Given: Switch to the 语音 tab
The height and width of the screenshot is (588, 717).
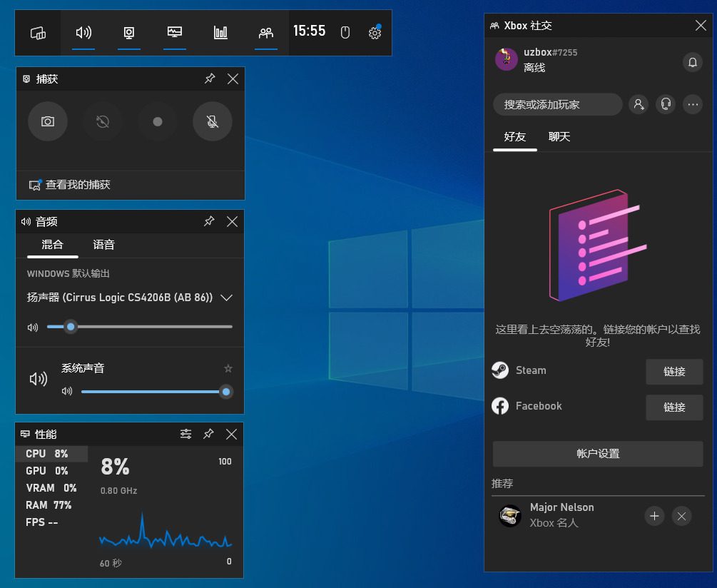Looking at the screenshot, I should click(x=103, y=245).
